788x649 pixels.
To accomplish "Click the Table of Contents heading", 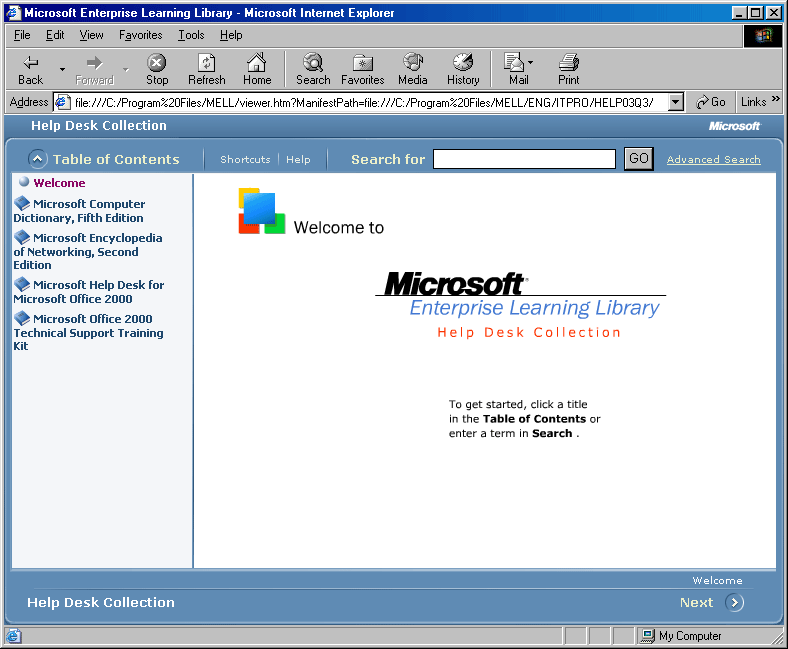I will [116, 159].
